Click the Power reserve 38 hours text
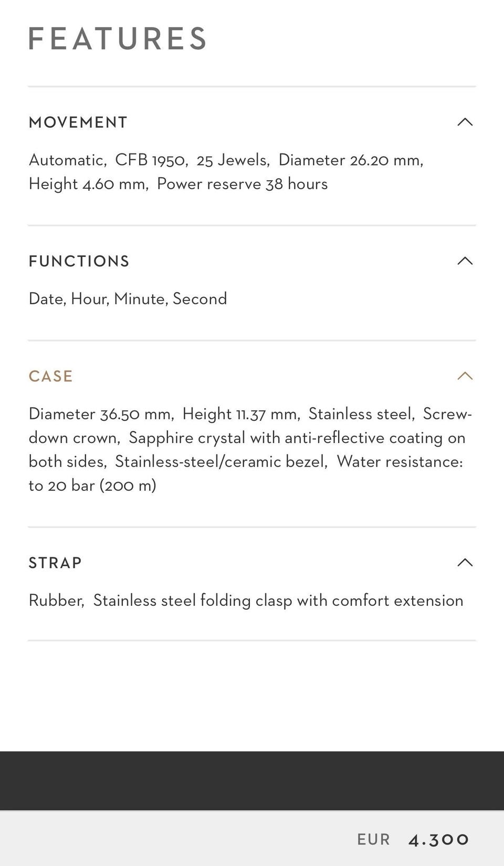The height and width of the screenshot is (866, 504). (242, 184)
